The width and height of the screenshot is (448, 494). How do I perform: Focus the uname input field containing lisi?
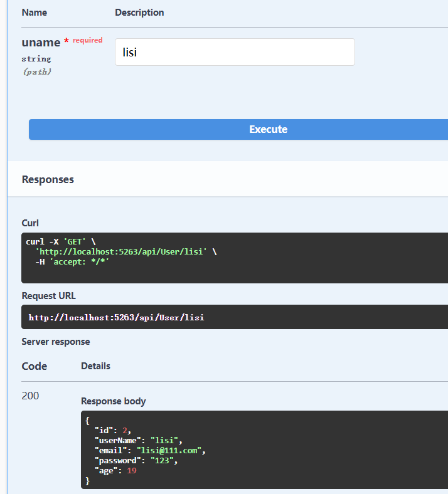pyautogui.click(x=235, y=52)
